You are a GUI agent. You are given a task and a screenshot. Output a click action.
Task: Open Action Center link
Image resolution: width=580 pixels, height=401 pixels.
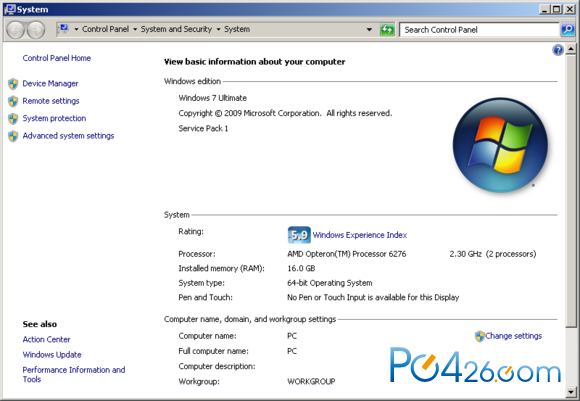pyautogui.click(x=46, y=339)
